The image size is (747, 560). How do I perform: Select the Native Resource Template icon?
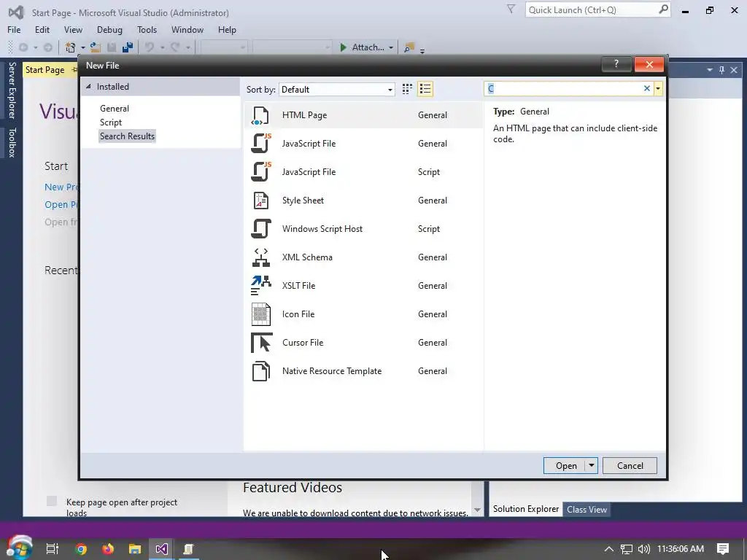(x=260, y=371)
